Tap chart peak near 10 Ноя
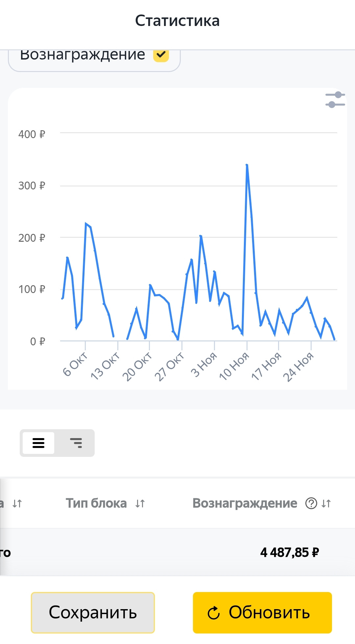Viewport: 355px width, 644px height. coord(247,165)
